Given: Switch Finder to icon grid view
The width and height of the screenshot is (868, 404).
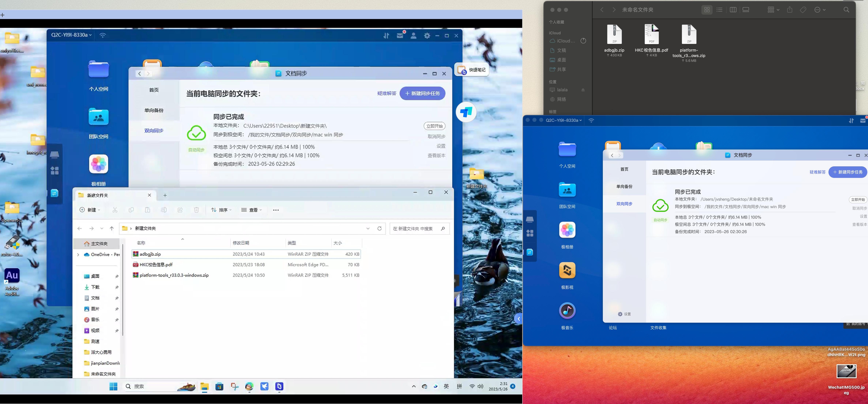Looking at the screenshot, I should pos(707,10).
